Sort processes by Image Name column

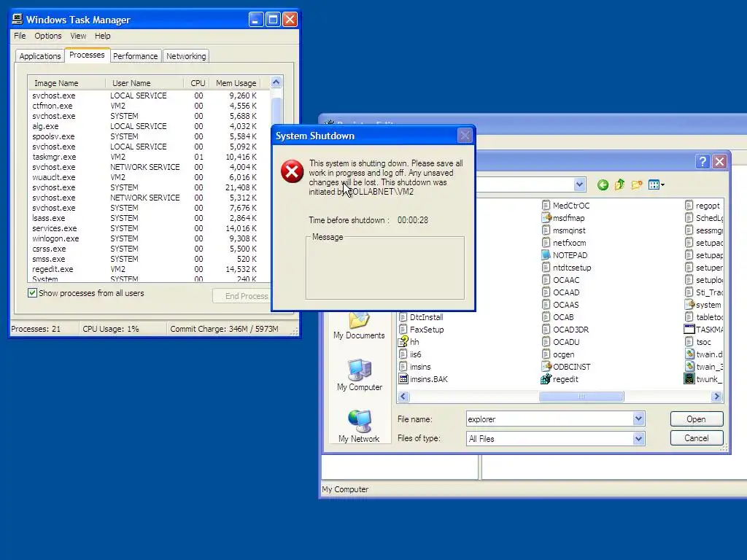click(66, 83)
